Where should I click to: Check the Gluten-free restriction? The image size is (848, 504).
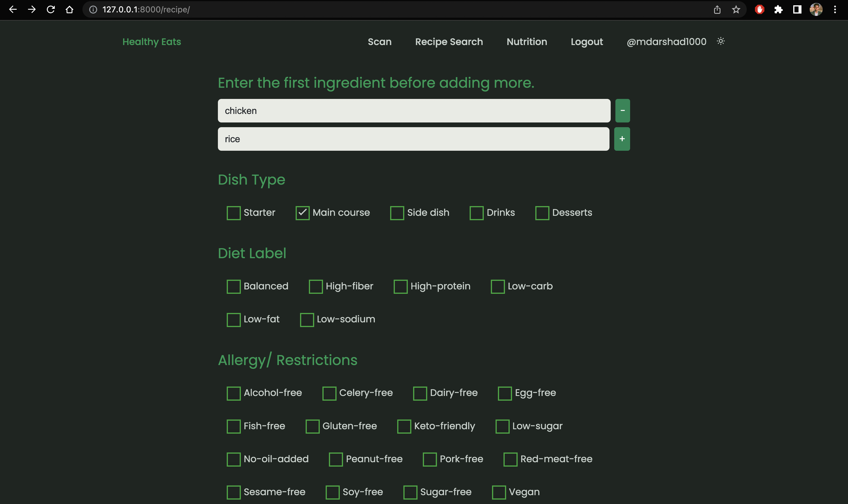(312, 426)
